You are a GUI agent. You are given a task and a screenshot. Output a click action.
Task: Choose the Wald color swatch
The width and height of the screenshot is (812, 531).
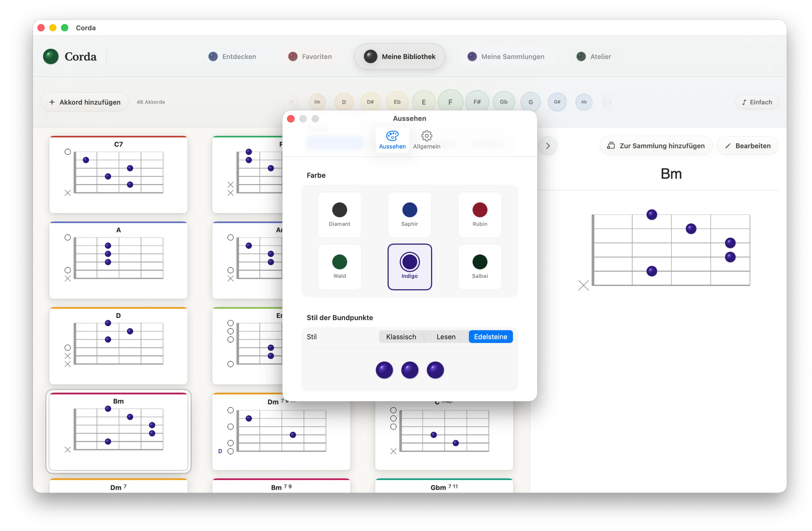(340, 267)
